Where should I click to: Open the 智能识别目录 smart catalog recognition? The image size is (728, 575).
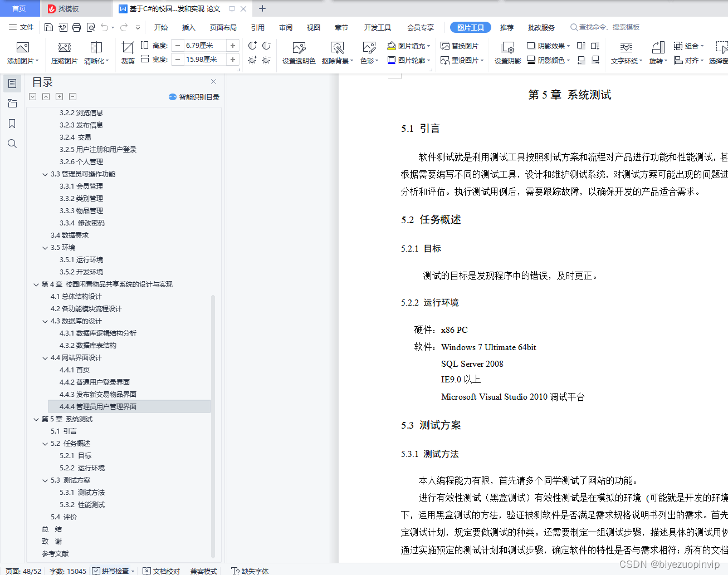pos(194,97)
